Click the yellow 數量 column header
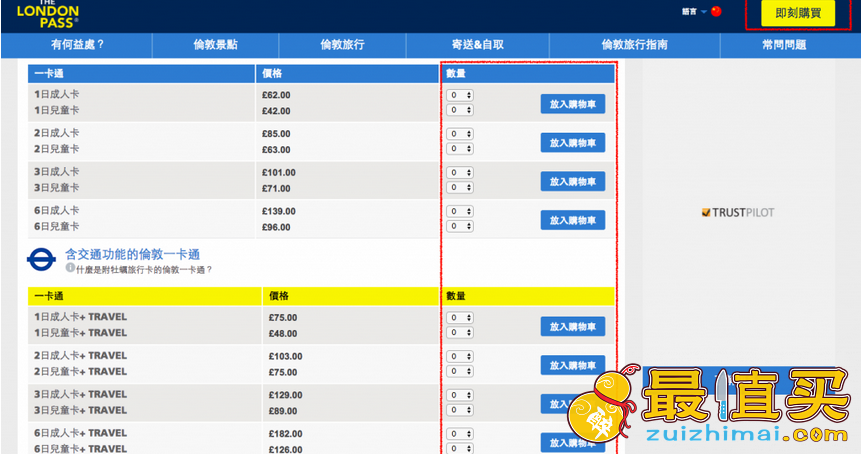Screen dimensions: 864x454 click(528, 296)
